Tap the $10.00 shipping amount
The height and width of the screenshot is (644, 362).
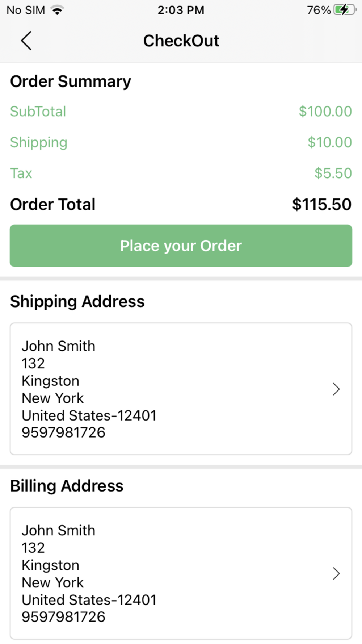point(329,142)
